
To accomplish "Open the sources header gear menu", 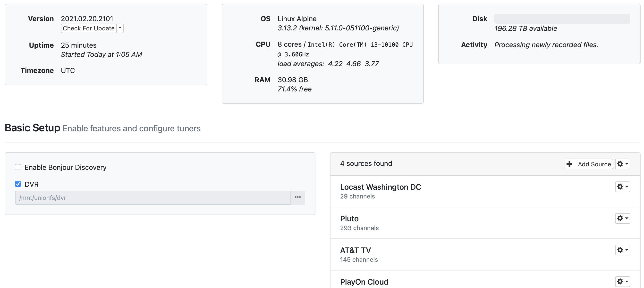I will point(622,164).
